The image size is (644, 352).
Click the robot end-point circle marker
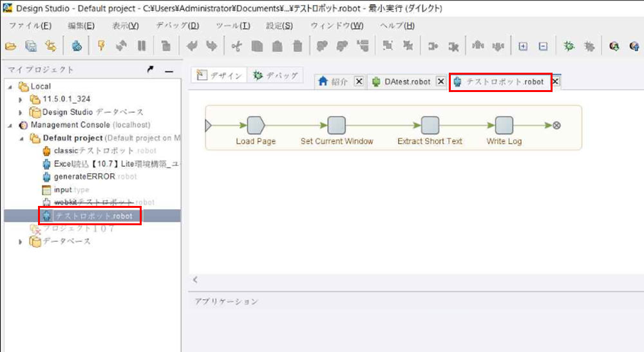(556, 125)
